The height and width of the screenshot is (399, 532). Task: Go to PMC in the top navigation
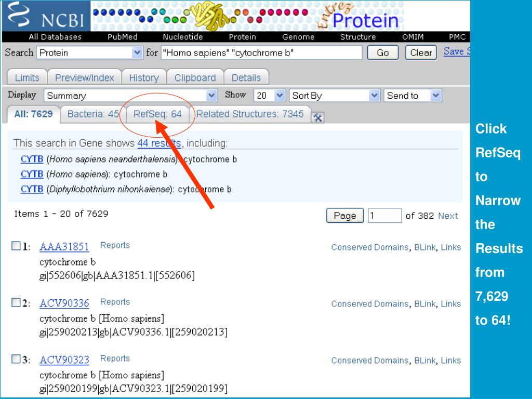(x=457, y=37)
